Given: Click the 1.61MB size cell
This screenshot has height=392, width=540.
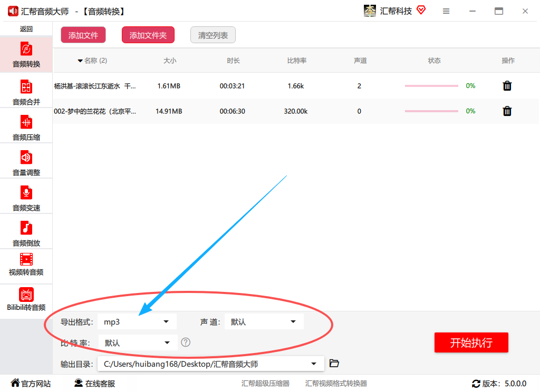Looking at the screenshot, I should coord(169,86).
